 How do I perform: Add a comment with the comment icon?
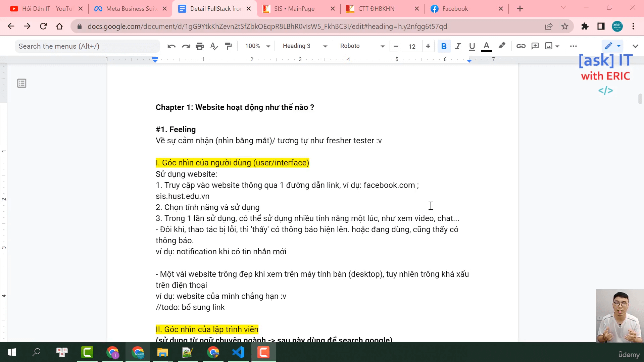point(535,46)
